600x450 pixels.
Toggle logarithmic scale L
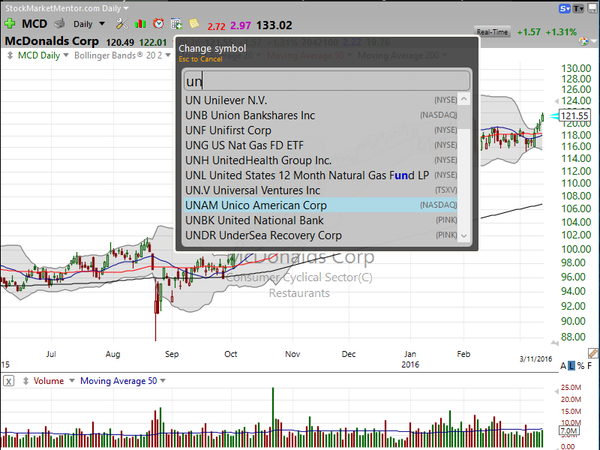tap(571, 366)
